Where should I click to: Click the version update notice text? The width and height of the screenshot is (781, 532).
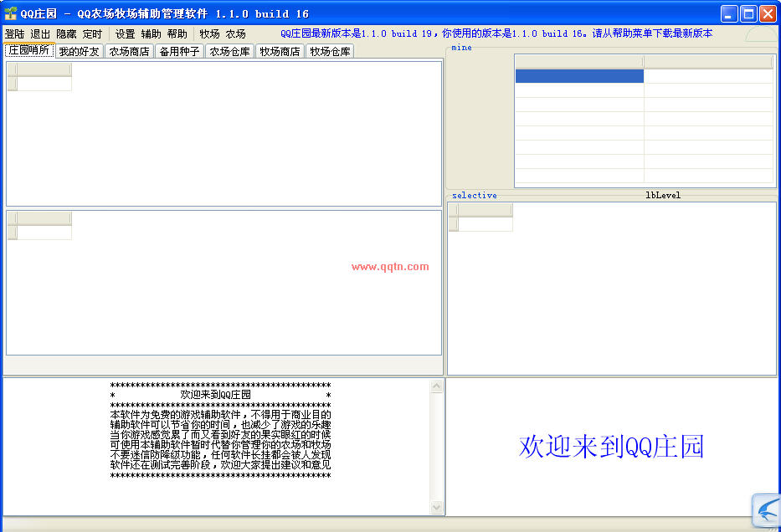point(496,33)
